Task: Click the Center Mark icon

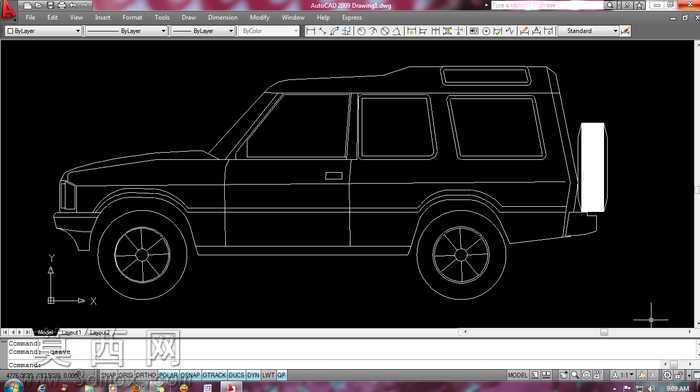Action: click(486, 31)
